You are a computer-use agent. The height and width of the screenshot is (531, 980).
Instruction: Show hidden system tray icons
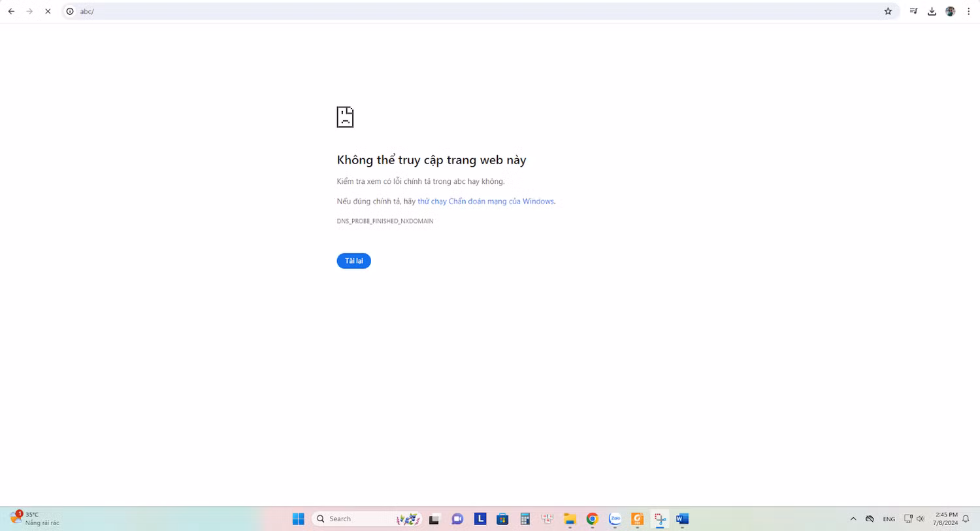click(x=853, y=519)
